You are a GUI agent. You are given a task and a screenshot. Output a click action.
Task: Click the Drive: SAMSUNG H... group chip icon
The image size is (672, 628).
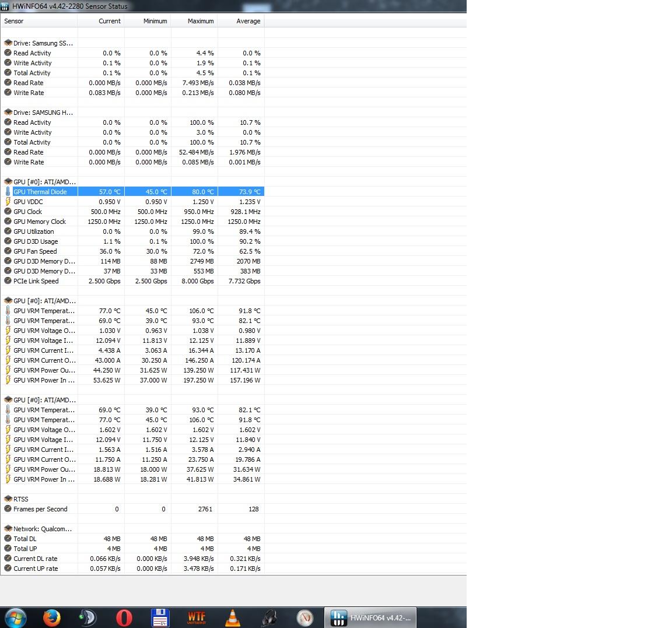coord(8,112)
